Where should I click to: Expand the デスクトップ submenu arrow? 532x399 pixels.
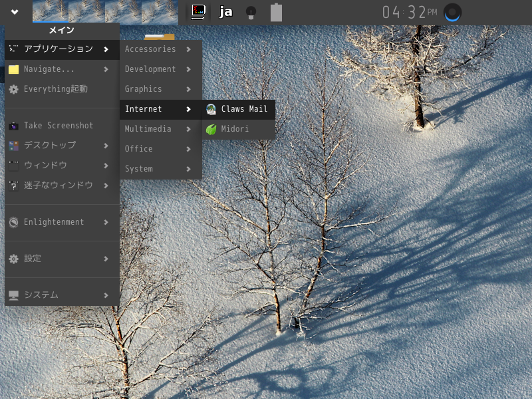106,146
